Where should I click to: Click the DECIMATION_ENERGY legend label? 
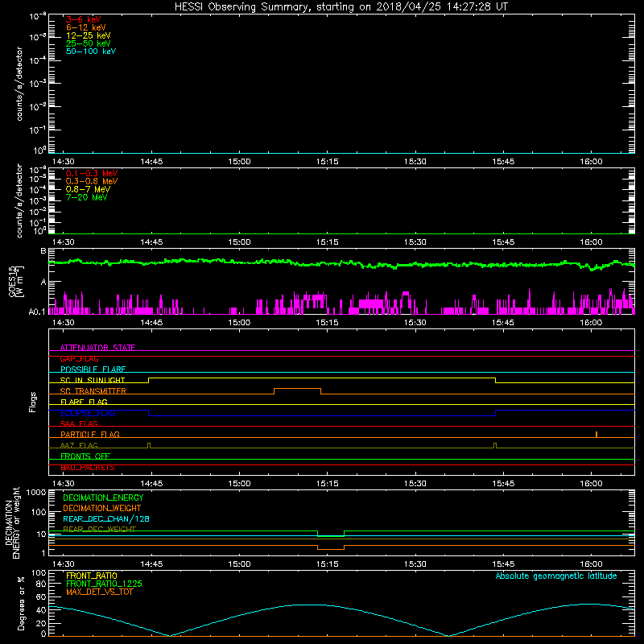click(x=103, y=497)
